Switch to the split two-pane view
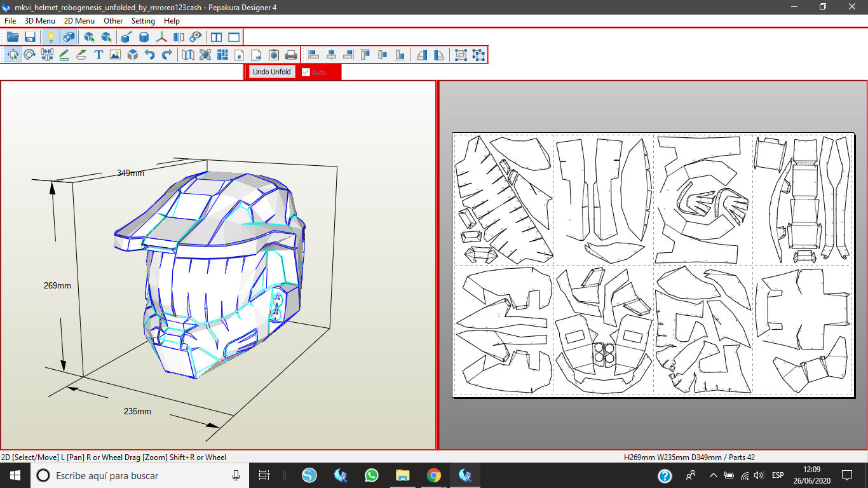Image resolution: width=868 pixels, height=488 pixels. [x=217, y=37]
